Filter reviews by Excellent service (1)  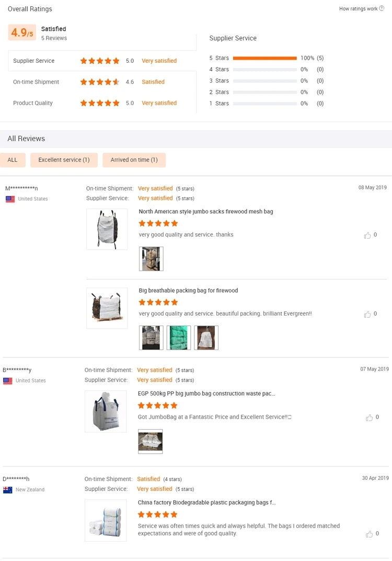(x=64, y=160)
